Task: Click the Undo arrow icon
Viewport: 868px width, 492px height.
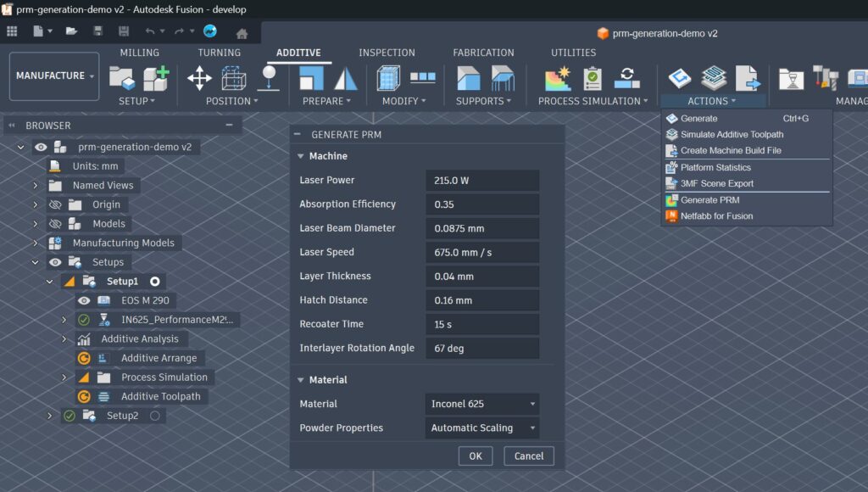Action: [150, 31]
